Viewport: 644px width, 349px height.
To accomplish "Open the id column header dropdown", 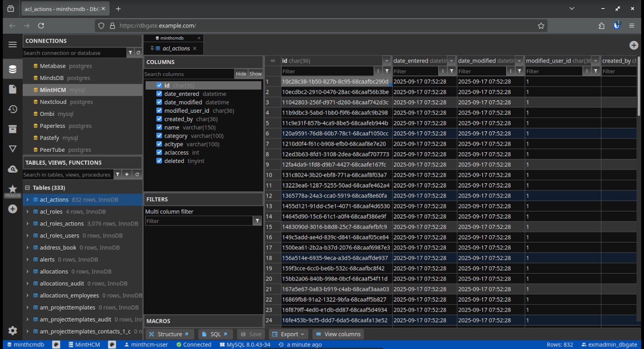I will pyautogui.click(x=386, y=61).
